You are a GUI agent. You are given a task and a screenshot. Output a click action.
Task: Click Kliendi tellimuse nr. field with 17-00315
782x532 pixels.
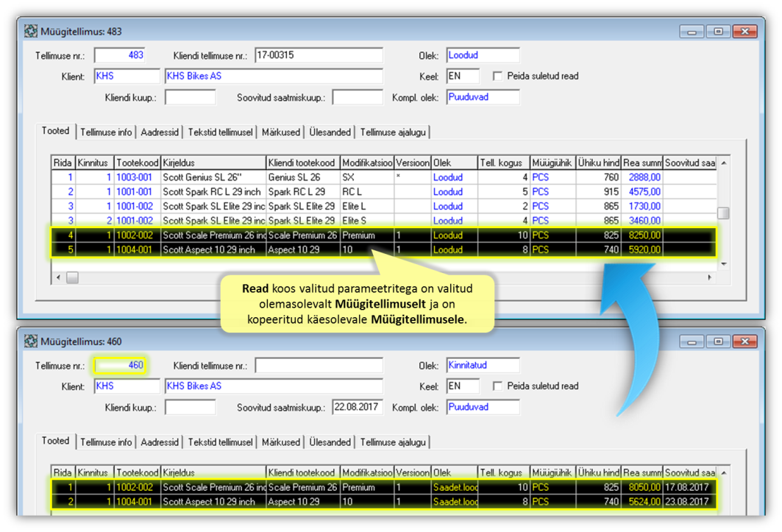319,55
